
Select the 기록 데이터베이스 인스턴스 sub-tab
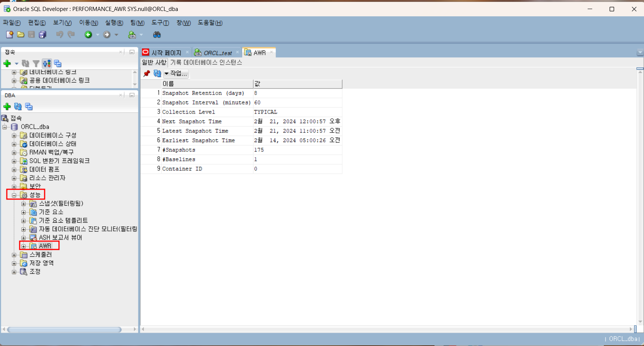[206, 62]
